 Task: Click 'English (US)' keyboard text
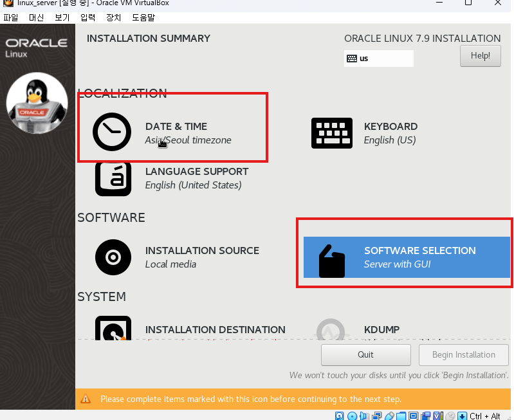click(x=390, y=140)
